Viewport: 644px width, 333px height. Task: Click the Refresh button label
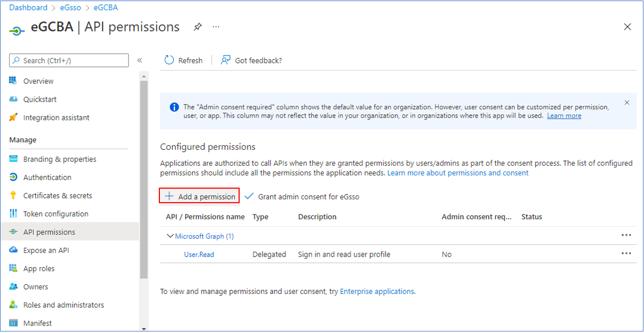(x=190, y=60)
